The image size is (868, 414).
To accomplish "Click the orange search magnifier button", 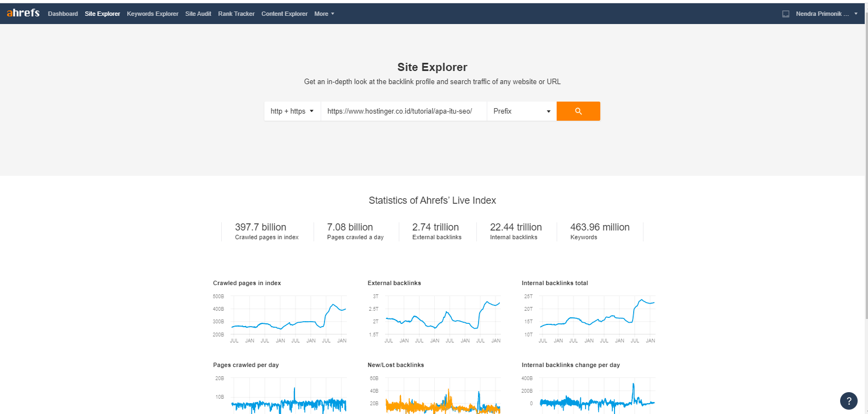I will point(578,111).
